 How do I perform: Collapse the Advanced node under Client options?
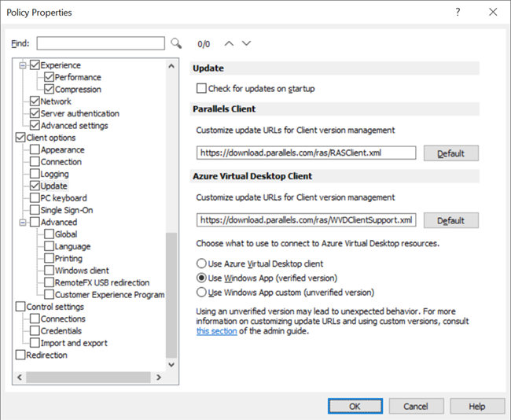coord(22,223)
